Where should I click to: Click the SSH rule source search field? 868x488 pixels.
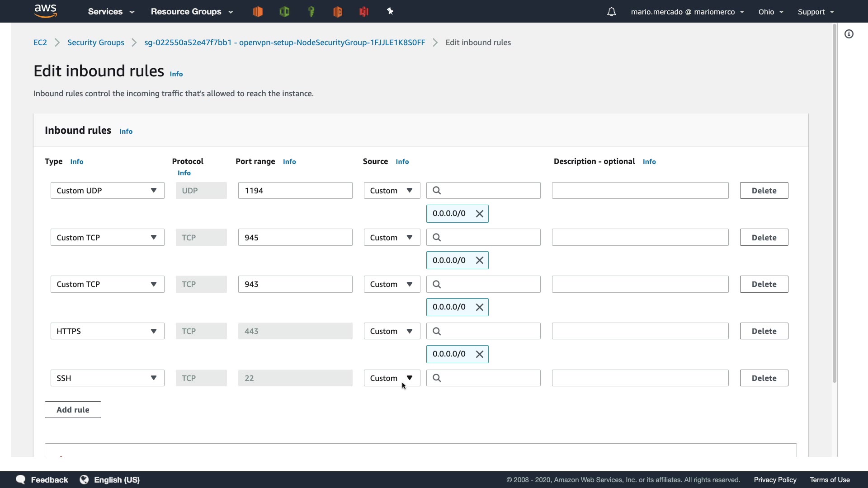[x=488, y=378]
